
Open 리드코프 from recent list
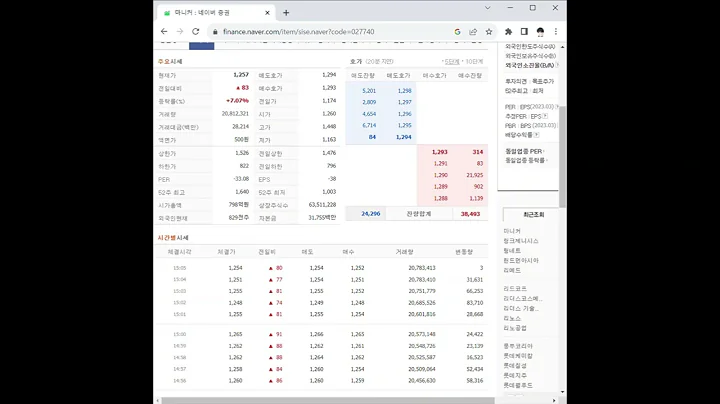click(515, 288)
